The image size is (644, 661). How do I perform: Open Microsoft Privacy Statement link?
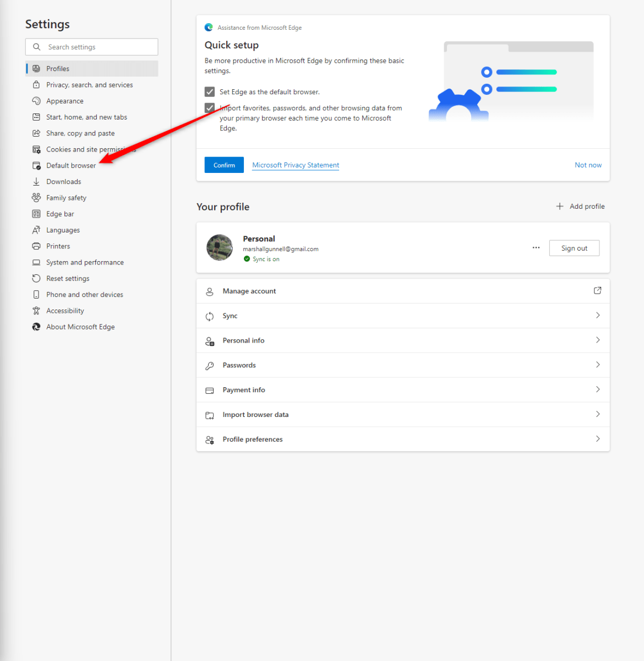[x=296, y=165]
